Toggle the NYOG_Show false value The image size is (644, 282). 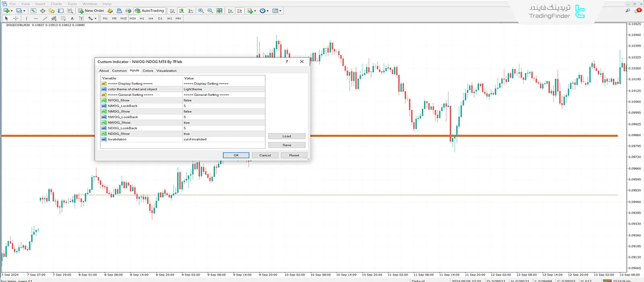tap(223, 100)
